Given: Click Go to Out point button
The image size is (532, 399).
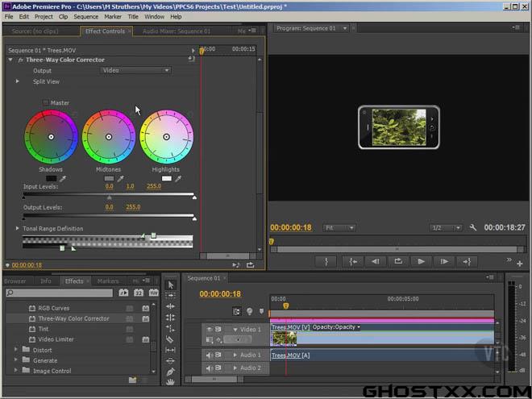Looking at the screenshot, I should tap(467, 262).
